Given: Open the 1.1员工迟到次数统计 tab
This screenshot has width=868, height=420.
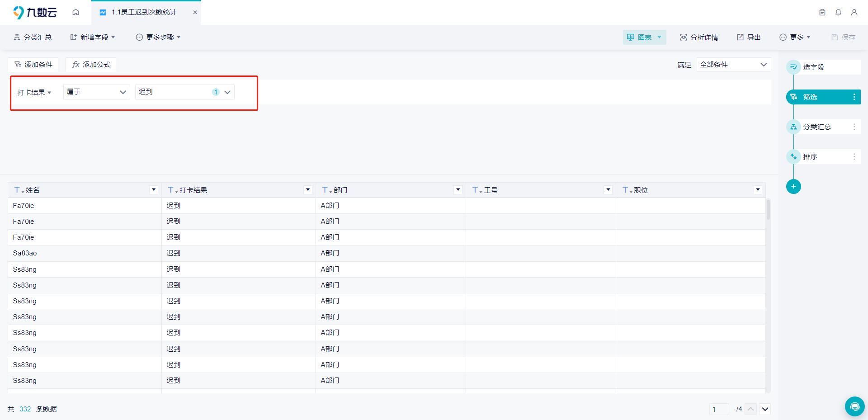Looking at the screenshot, I should click(144, 12).
